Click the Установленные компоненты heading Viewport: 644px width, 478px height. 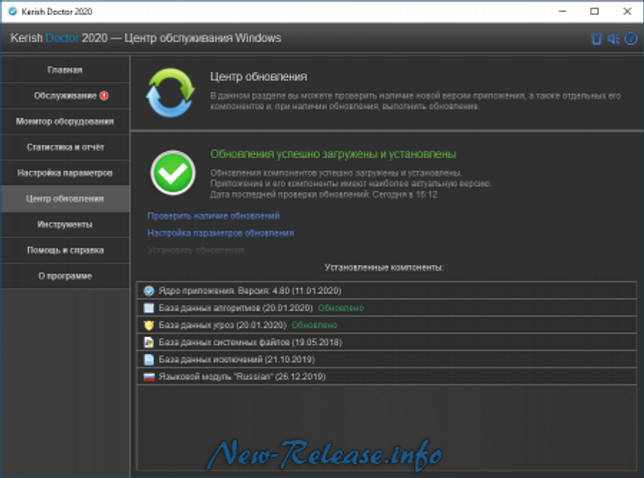[x=384, y=268]
